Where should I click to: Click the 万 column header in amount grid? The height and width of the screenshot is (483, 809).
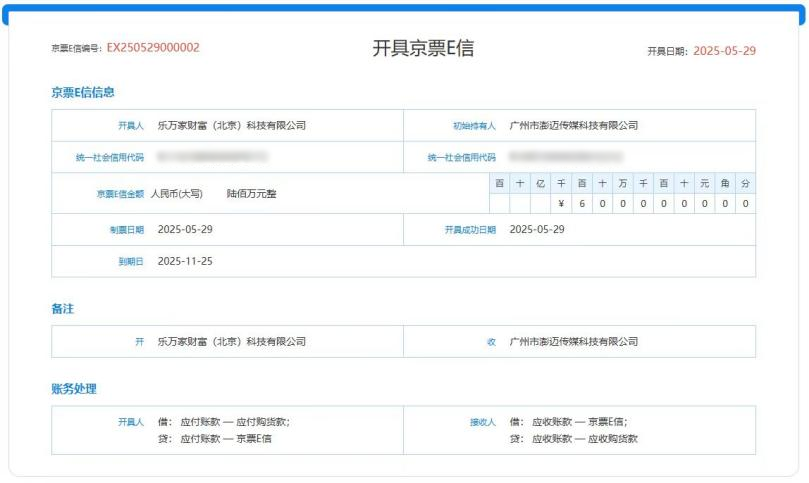[622, 183]
